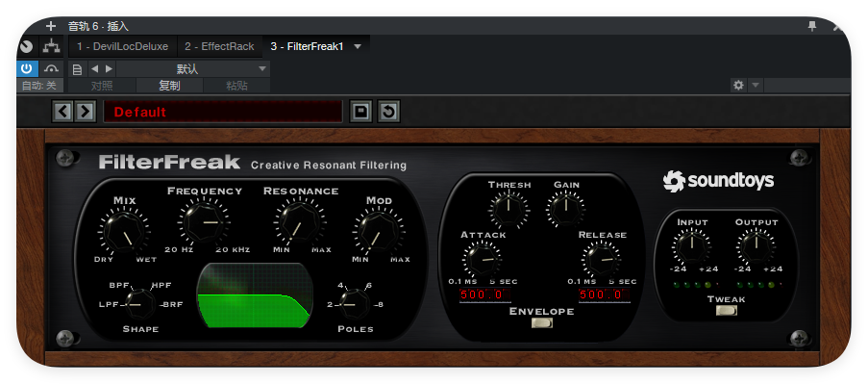Click the Gain knob in the envelope section
This screenshot has height=384, width=868.
point(566,209)
